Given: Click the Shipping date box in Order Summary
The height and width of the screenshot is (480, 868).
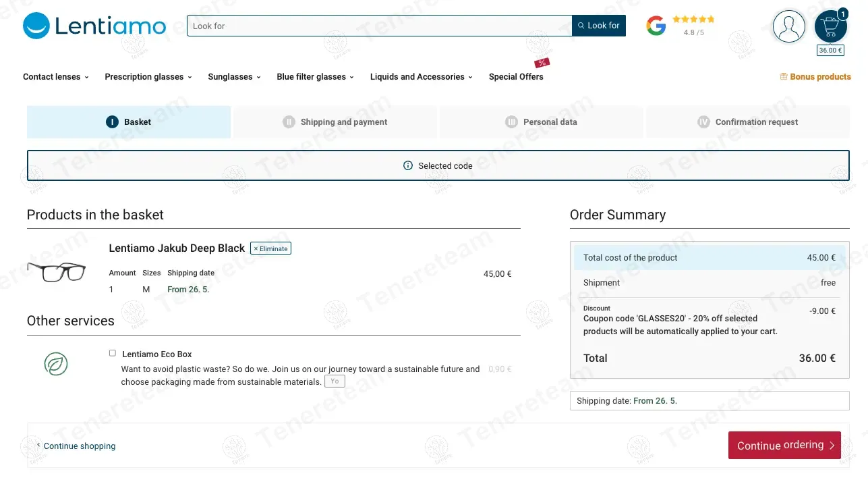Looking at the screenshot, I should click(x=710, y=401).
